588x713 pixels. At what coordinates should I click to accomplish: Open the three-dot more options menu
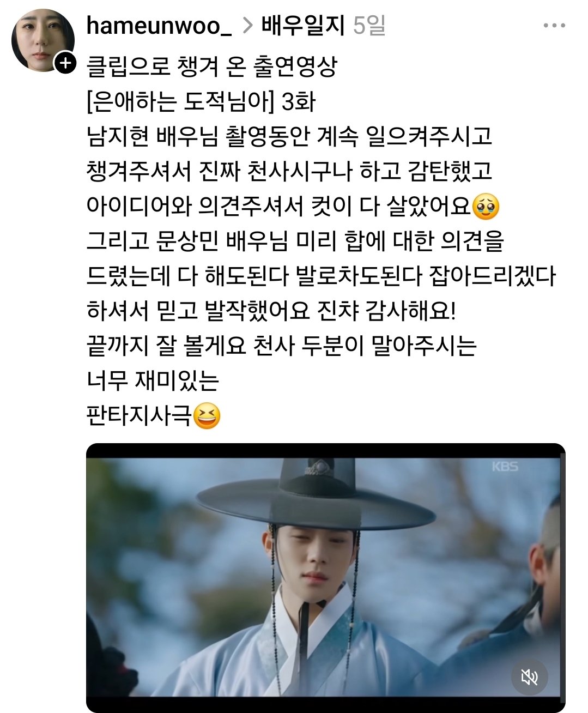tap(555, 26)
